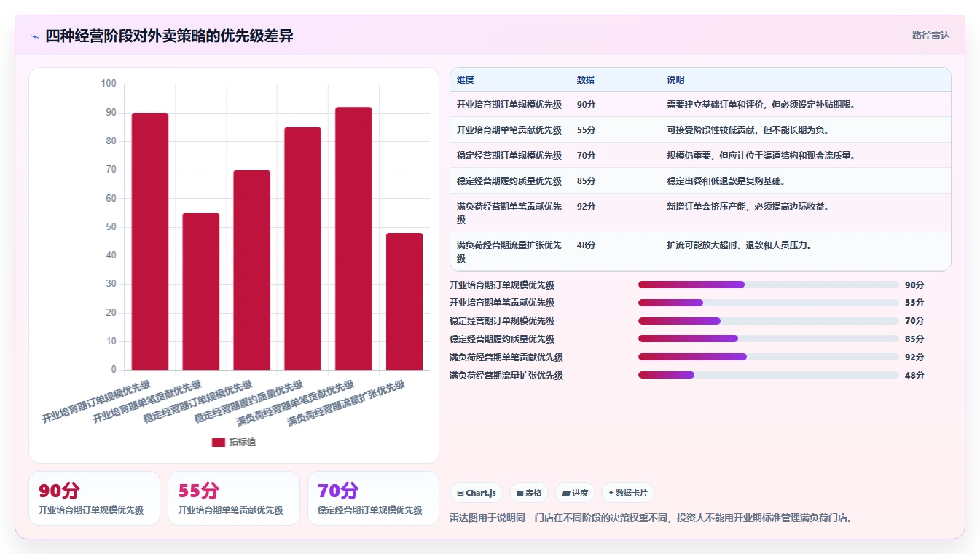980x554 pixels.
Task: Click the 表格 tag
Action: tap(529, 493)
